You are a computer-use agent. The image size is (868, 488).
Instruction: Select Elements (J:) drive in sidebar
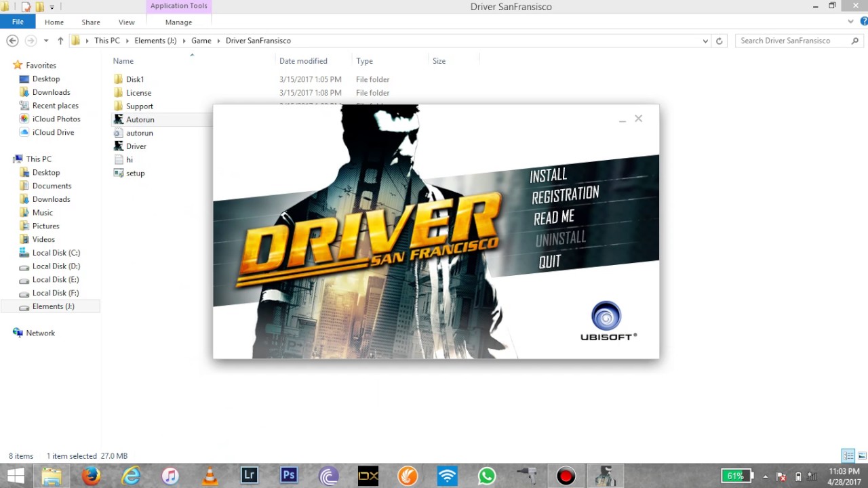click(53, 306)
